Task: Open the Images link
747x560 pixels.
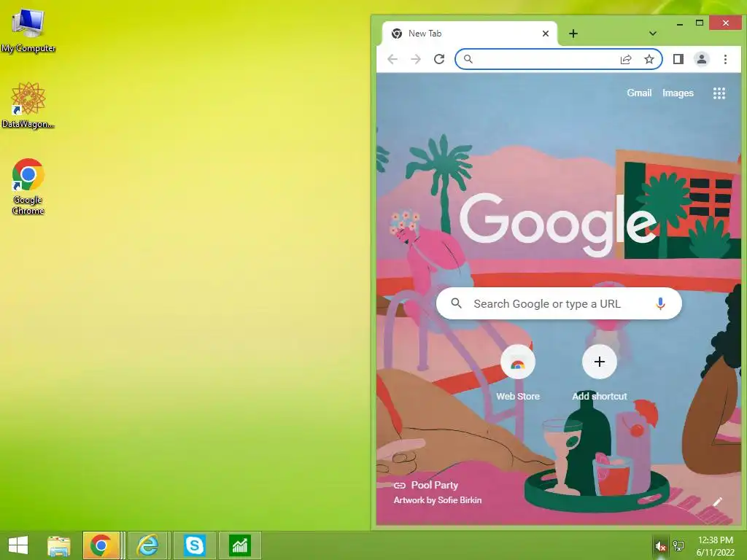Action: click(x=678, y=93)
